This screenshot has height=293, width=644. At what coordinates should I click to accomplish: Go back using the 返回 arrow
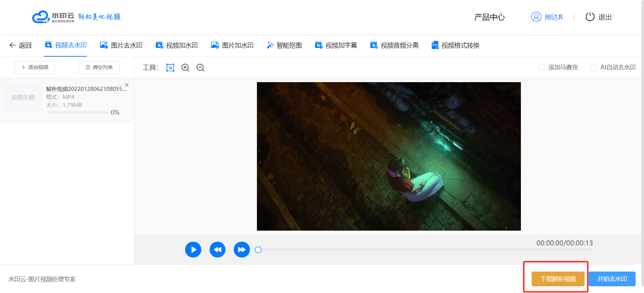tap(20, 45)
